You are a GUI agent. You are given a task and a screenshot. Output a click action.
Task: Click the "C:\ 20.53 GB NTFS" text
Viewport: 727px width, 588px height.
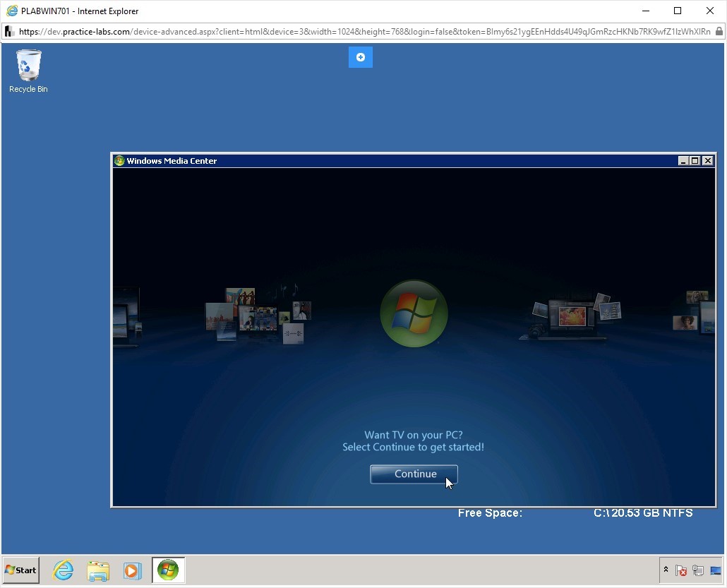643,513
